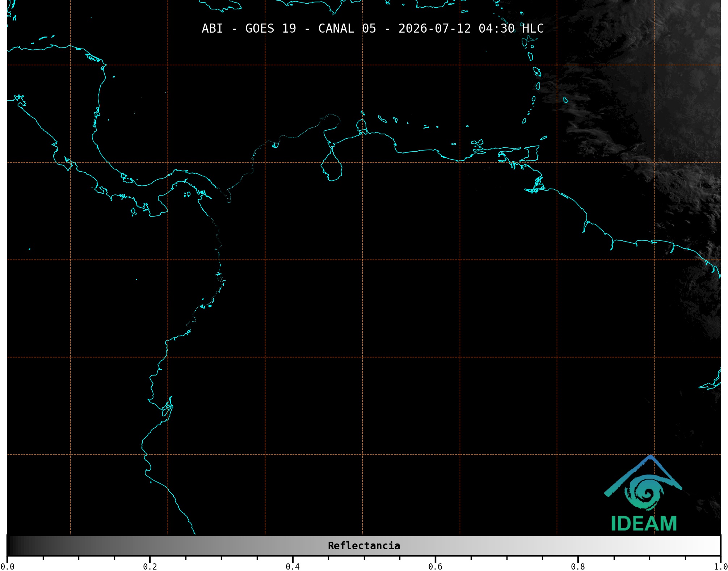Click the 1.0 colorbar tick label
The image size is (728, 571).
click(720, 566)
